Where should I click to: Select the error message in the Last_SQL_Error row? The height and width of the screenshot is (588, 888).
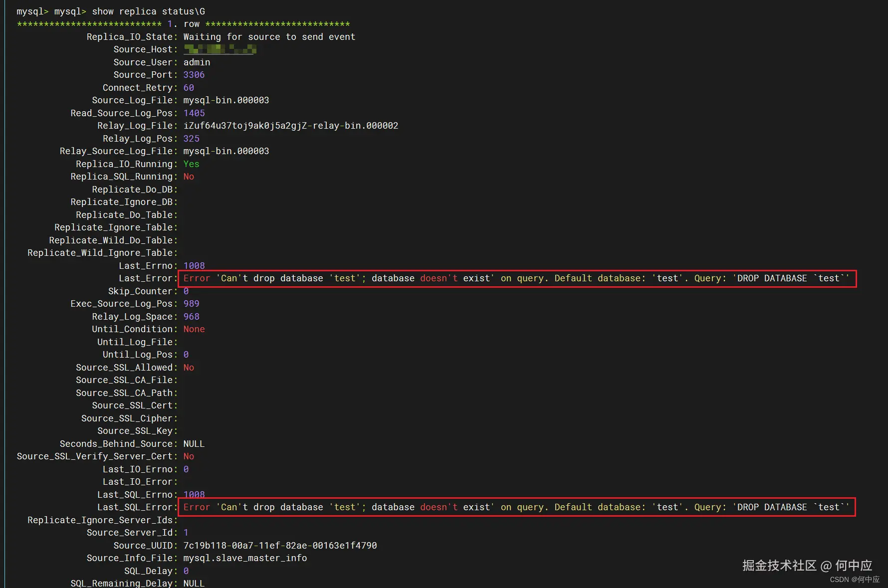pyautogui.click(x=516, y=507)
